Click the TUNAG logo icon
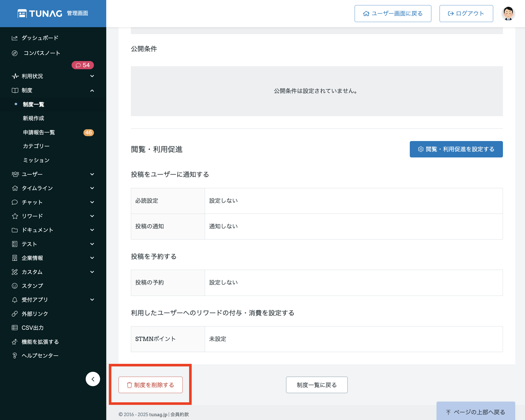The height and width of the screenshot is (420, 525). 22,14
